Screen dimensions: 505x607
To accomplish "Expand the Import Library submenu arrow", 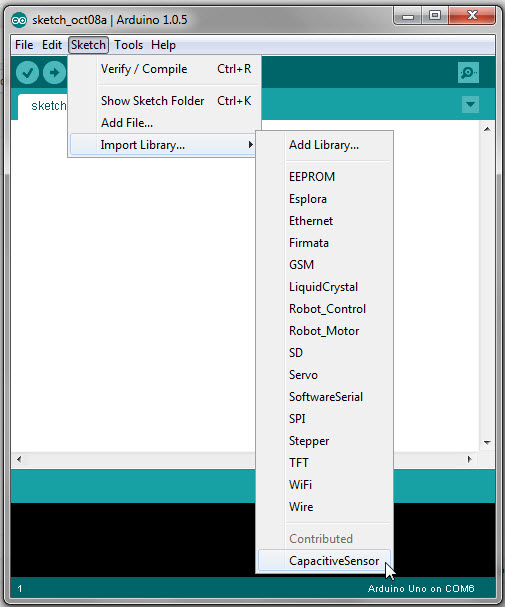I will 250,145.
